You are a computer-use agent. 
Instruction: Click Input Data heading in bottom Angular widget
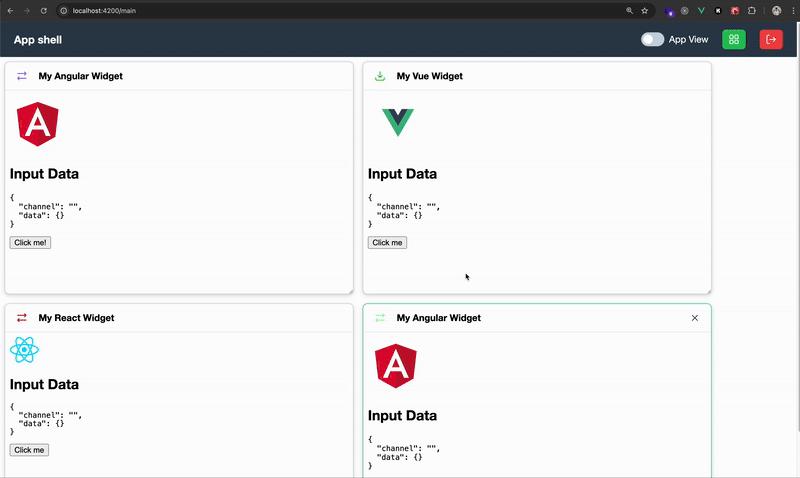click(x=402, y=416)
